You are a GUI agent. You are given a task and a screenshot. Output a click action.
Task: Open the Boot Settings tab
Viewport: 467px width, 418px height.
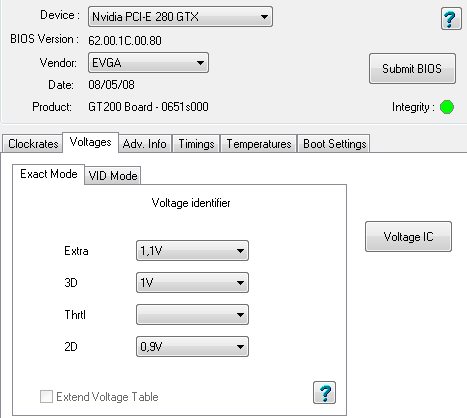[334, 144]
